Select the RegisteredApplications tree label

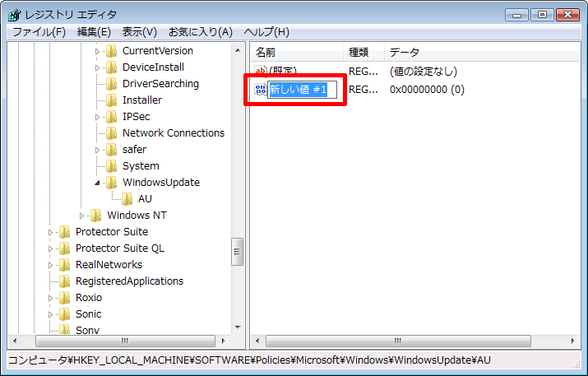click(x=129, y=281)
